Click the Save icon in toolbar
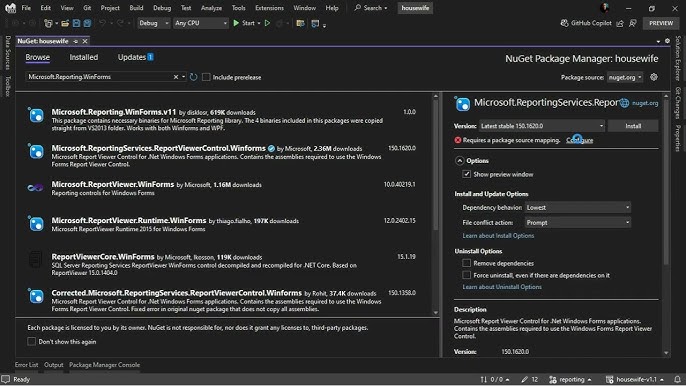Screen dimensions: 686x386 tap(76, 23)
